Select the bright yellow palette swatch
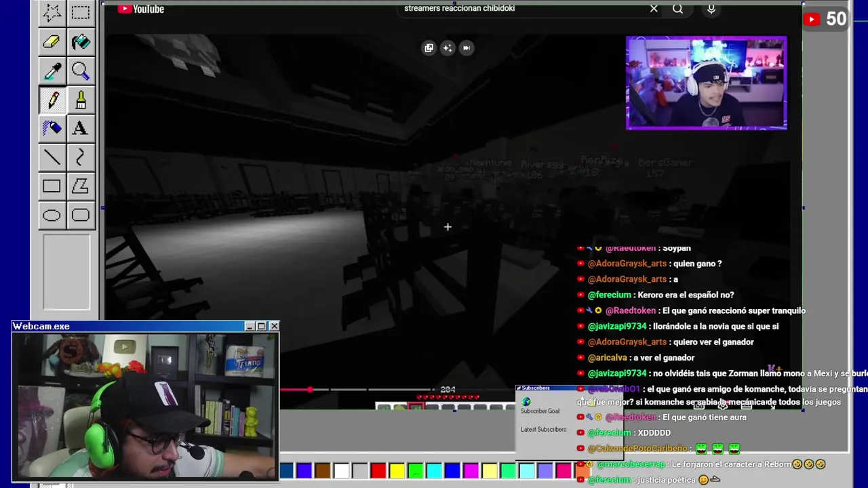 pyautogui.click(x=397, y=470)
